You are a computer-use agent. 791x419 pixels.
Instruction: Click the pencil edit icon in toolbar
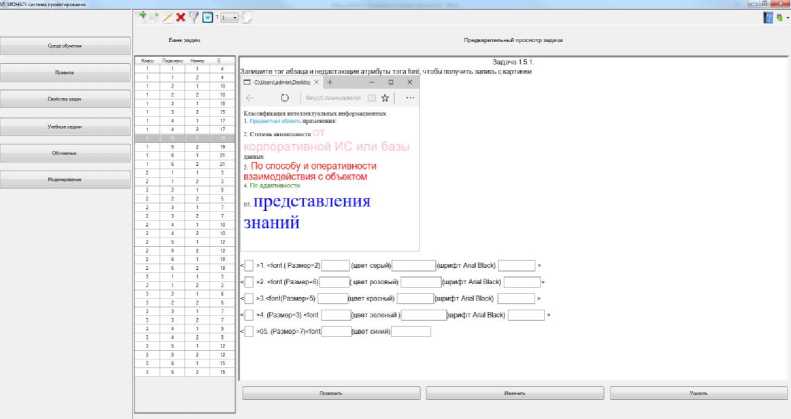[x=167, y=17]
